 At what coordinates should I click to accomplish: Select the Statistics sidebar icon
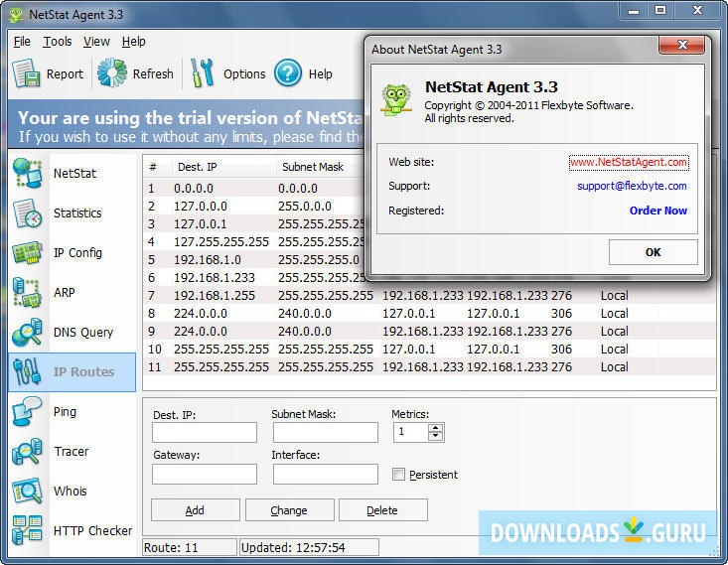pos(28,213)
